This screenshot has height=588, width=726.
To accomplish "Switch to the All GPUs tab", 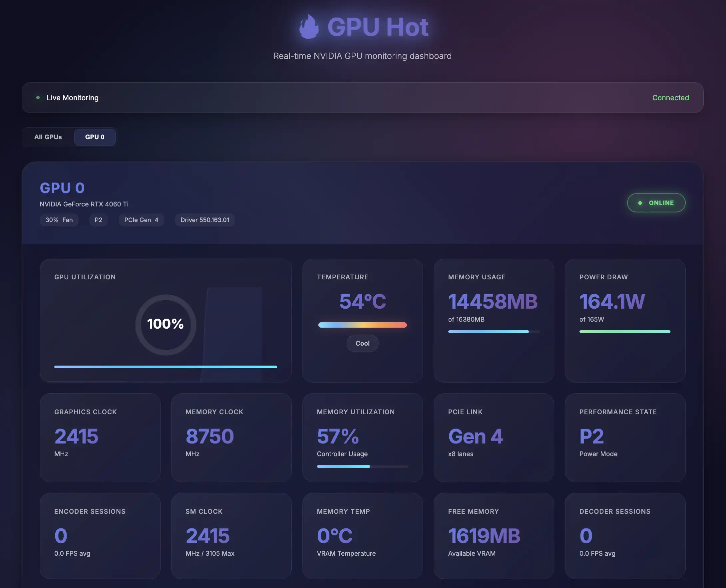I will 48,137.
